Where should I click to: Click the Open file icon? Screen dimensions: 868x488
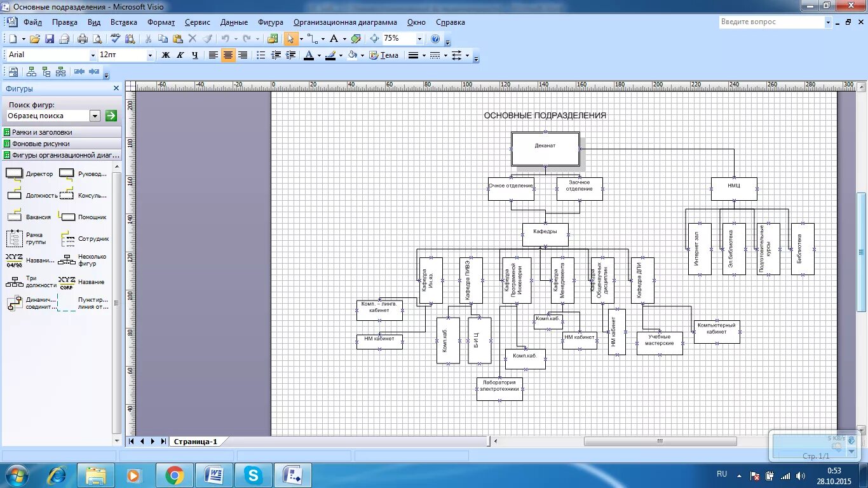pos(35,39)
